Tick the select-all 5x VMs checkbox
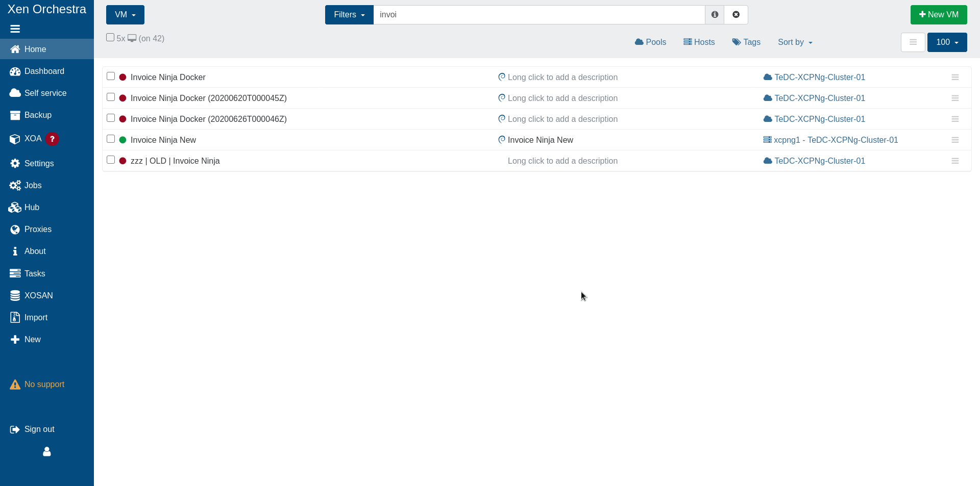The width and height of the screenshot is (980, 486). pyautogui.click(x=110, y=38)
